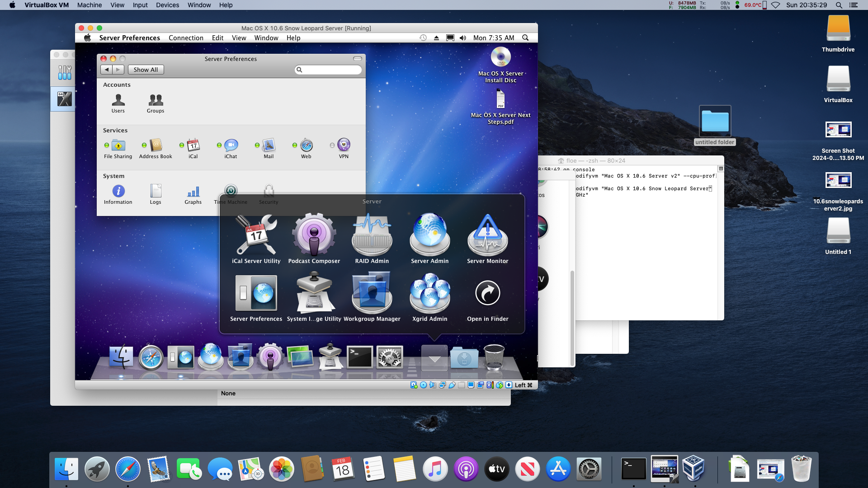Open Machine menu in VirtualBox VM
Image resolution: width=868 pixels, height=488 pixels.
tap(90, 5)
